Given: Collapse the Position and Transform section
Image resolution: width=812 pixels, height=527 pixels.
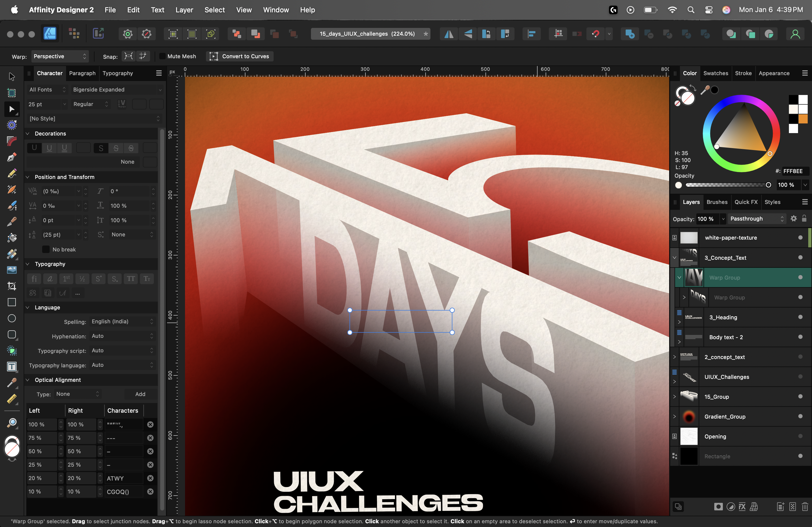Looking at the screenshot, I should (28, 177).
